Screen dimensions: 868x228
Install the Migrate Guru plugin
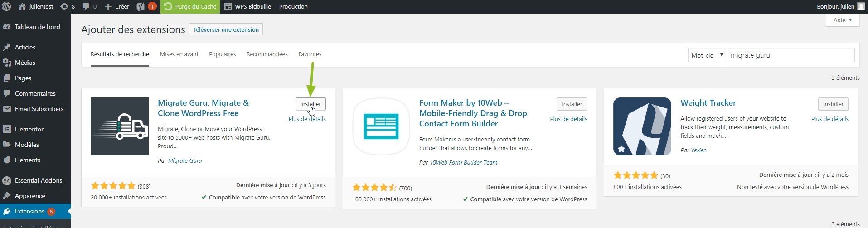[310, 104]
